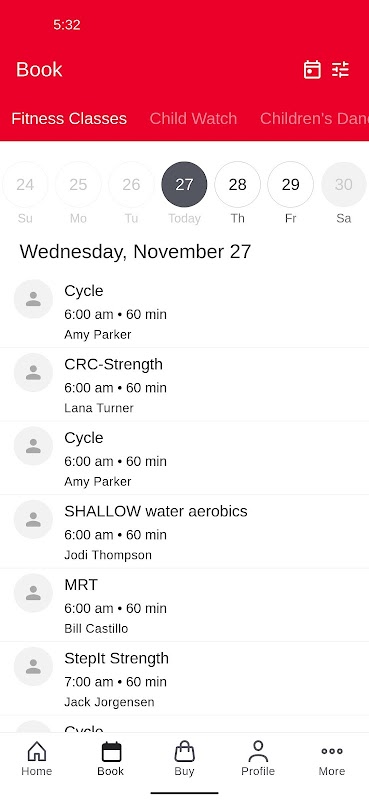Open MRT class with Bill Castillo
The image size is (369, 800).
[184, 605]
